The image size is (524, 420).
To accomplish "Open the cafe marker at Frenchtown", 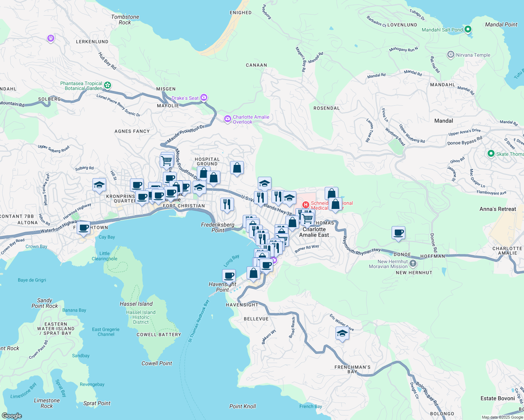I will [x=84, y=228].
